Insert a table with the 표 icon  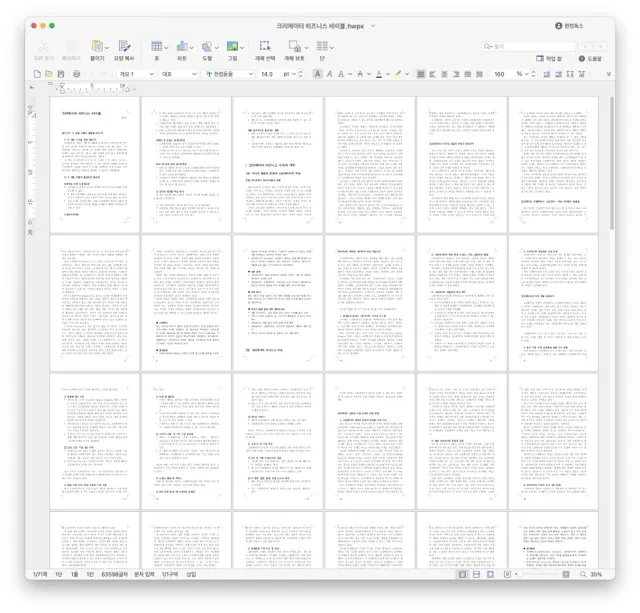156,46
